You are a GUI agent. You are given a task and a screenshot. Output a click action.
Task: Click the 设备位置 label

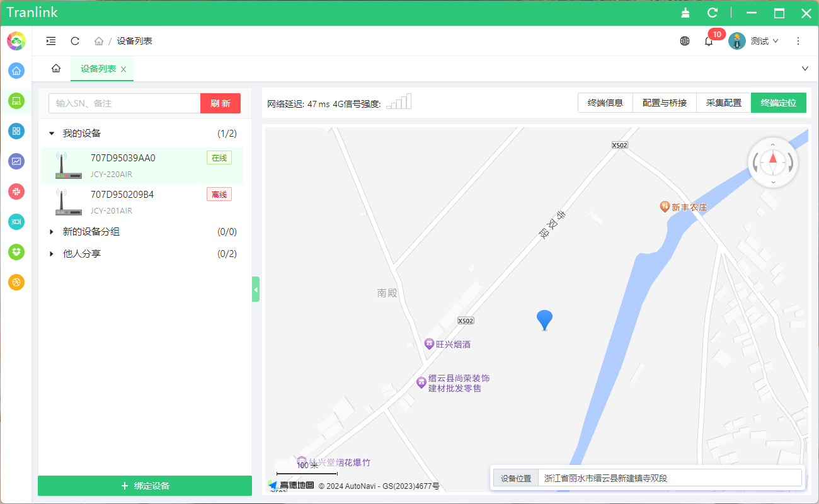tap(516, 478)
